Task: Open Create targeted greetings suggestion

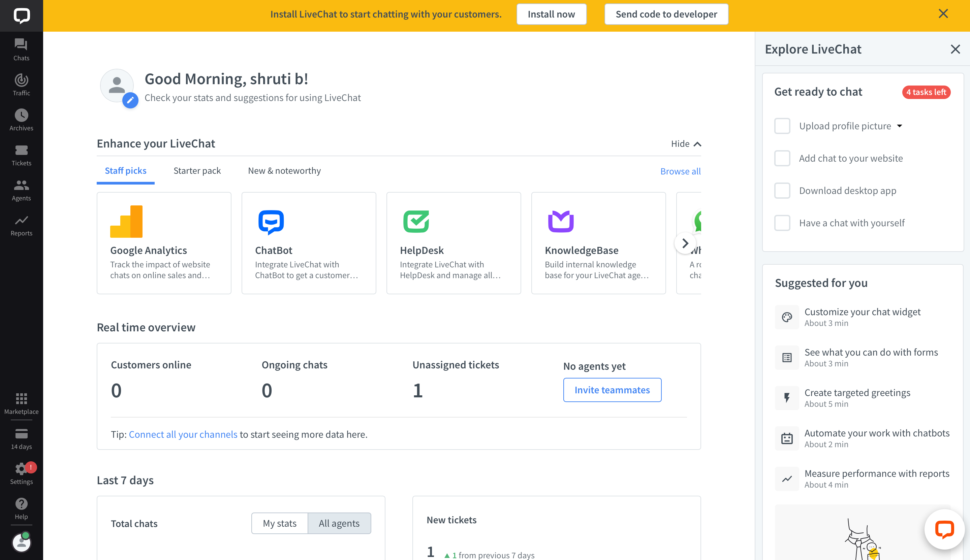Action: point(862,398)
